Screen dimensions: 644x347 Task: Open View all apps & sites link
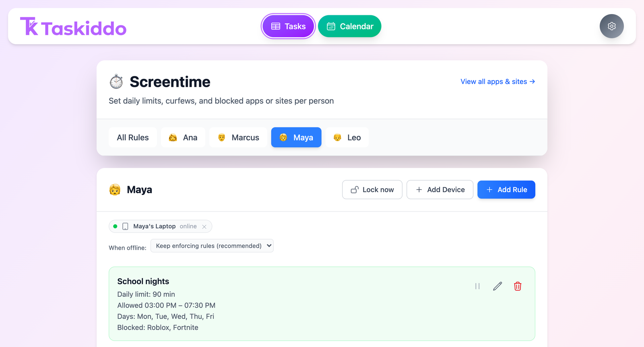(x=498, y=82)
